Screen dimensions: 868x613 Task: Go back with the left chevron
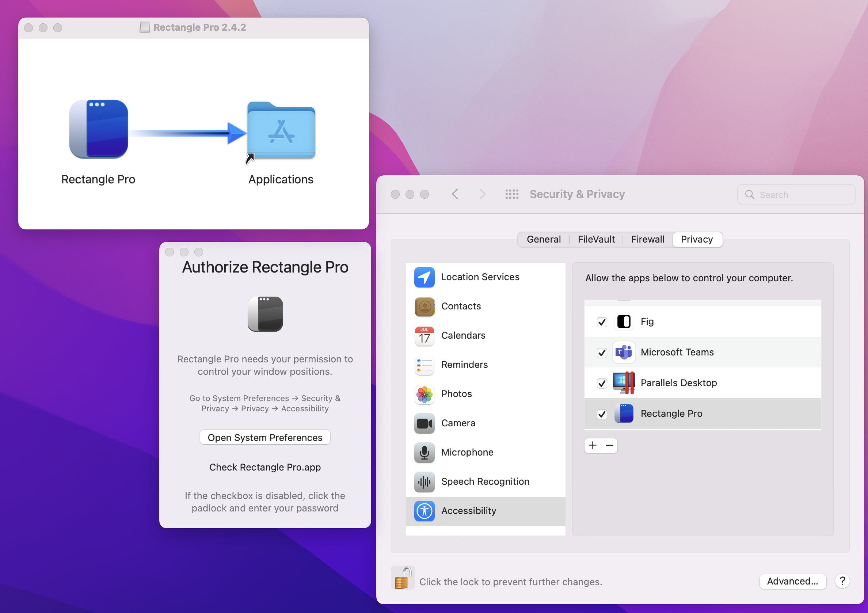455,194
